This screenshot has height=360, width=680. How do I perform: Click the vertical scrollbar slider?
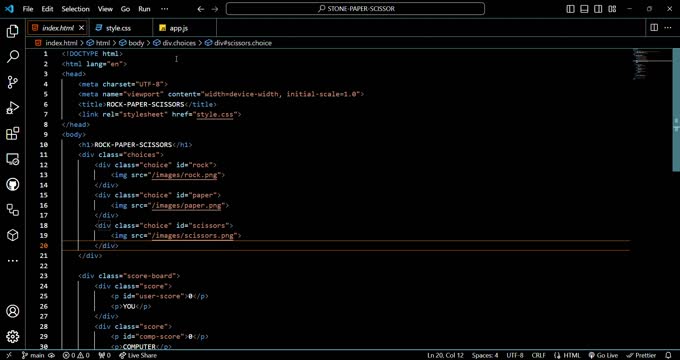click(676, 109)
